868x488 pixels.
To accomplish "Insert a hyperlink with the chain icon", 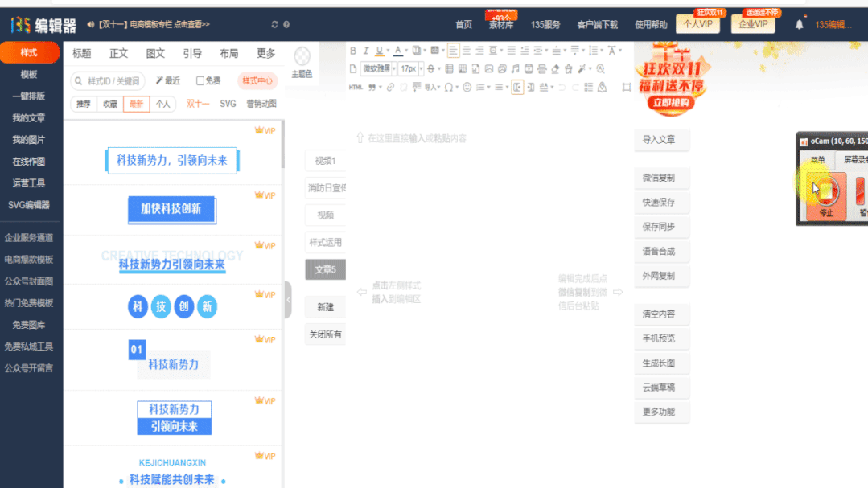I will click(390, 88).
